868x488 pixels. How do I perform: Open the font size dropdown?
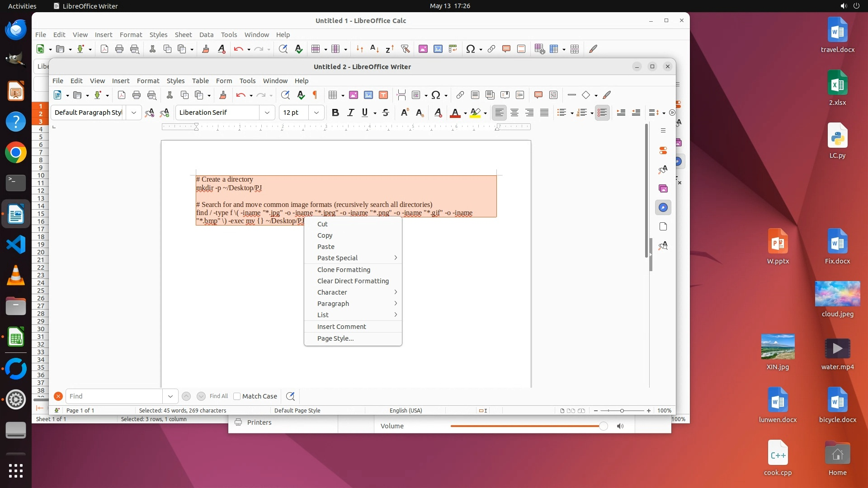(316, 113)
